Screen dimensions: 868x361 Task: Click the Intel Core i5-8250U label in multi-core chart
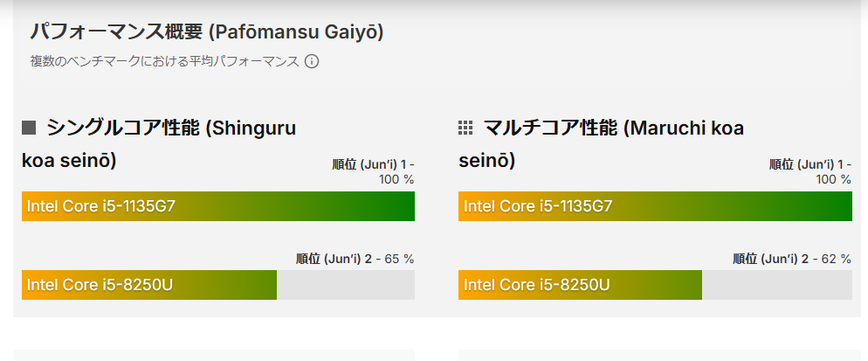537,285
